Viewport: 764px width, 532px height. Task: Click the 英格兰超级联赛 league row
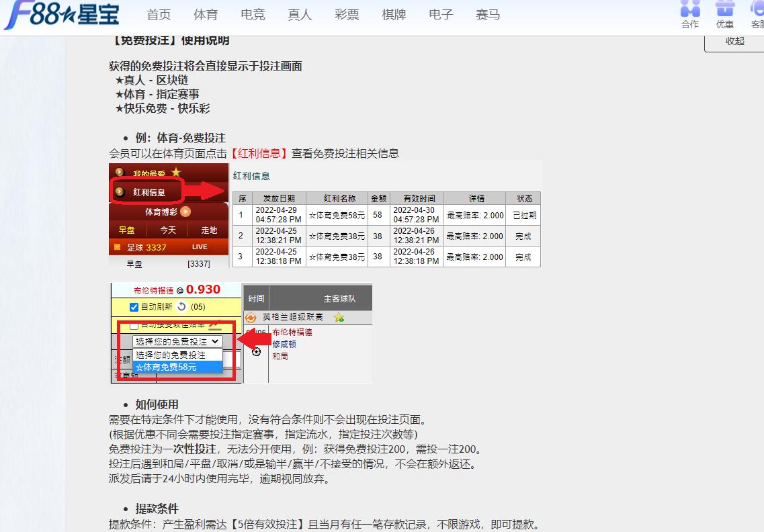(308, 318)
